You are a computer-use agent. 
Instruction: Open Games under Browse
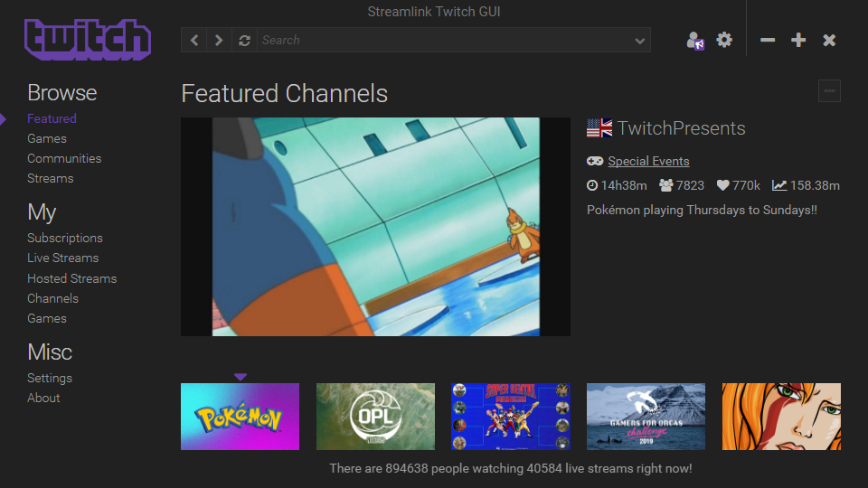[x=47, y=138]
